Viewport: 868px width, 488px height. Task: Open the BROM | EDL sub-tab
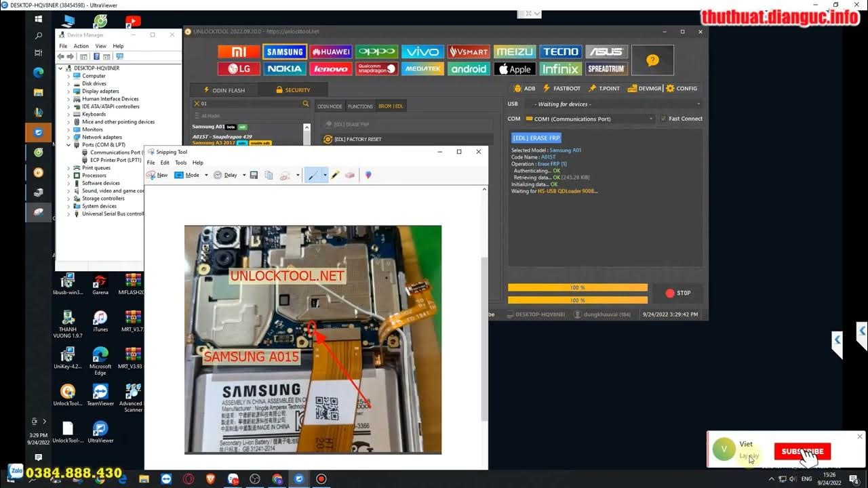[391, 106]
